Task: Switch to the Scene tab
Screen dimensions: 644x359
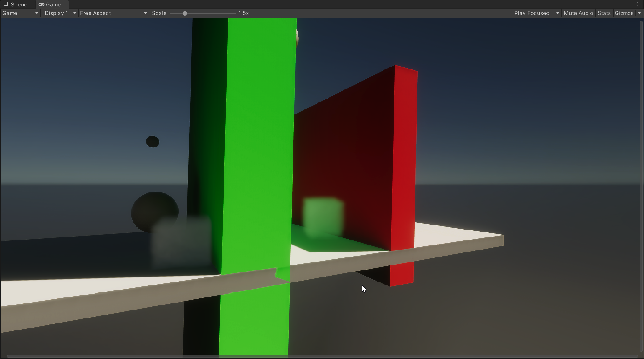Action: (19, 4)
